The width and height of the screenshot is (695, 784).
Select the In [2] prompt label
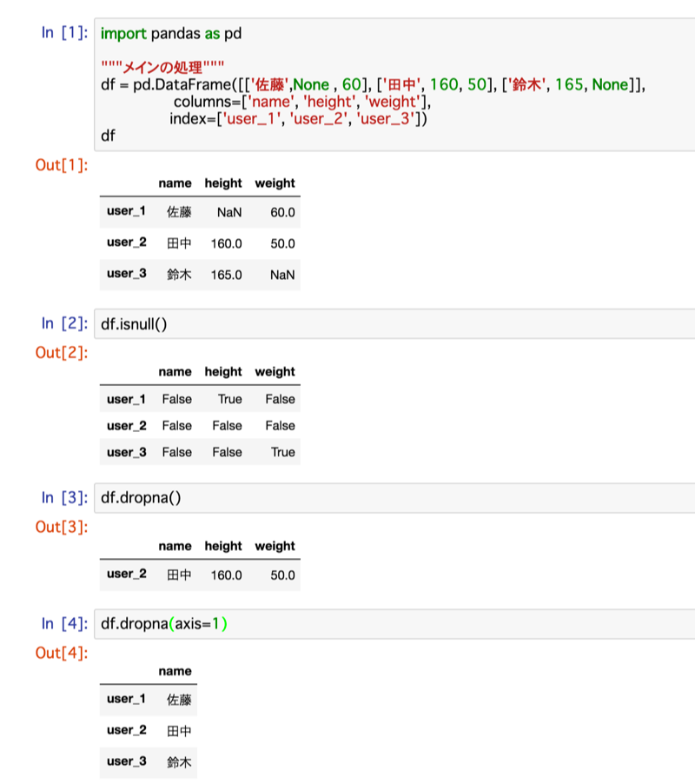[x=64, y=323]
